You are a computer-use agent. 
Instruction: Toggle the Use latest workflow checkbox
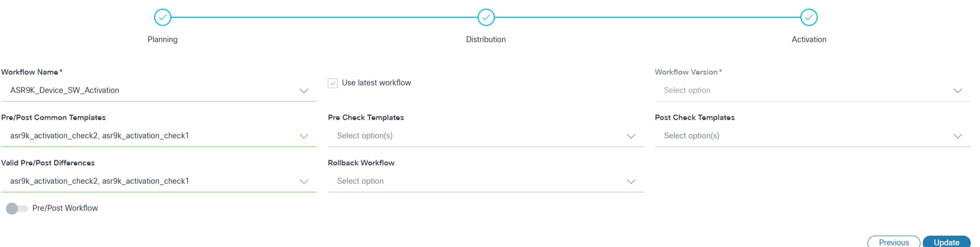pos(333,83)
